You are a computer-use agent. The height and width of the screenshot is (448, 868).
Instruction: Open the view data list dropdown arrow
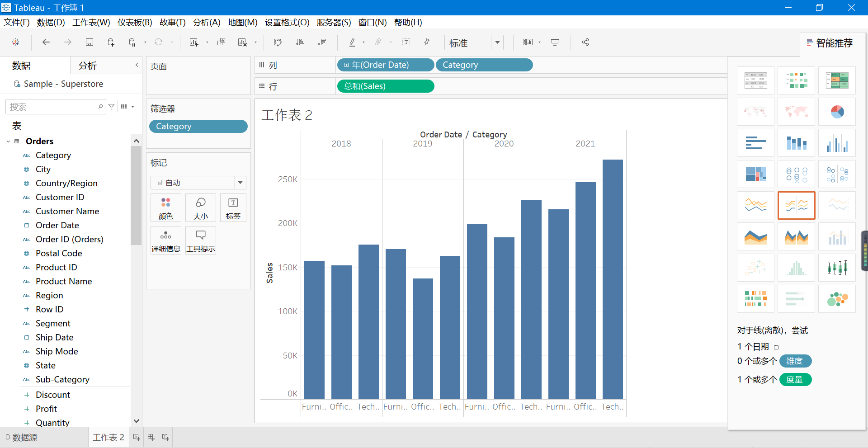(132, 107)
